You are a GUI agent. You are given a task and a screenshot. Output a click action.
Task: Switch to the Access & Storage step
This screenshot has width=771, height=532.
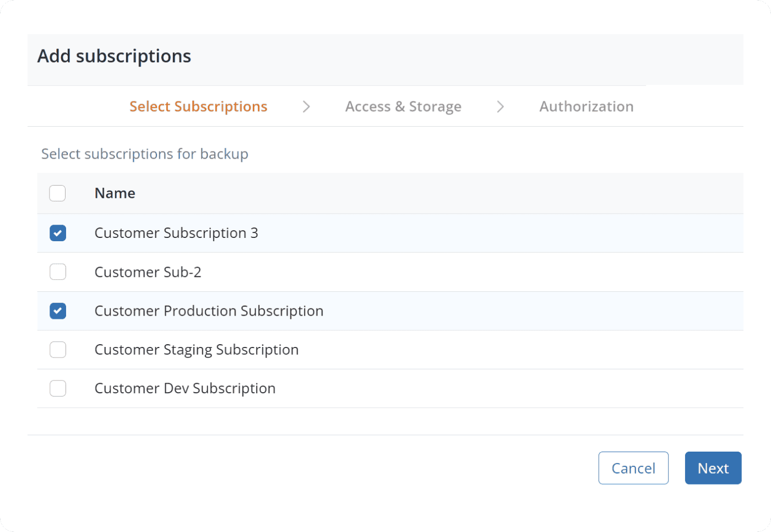403,106
